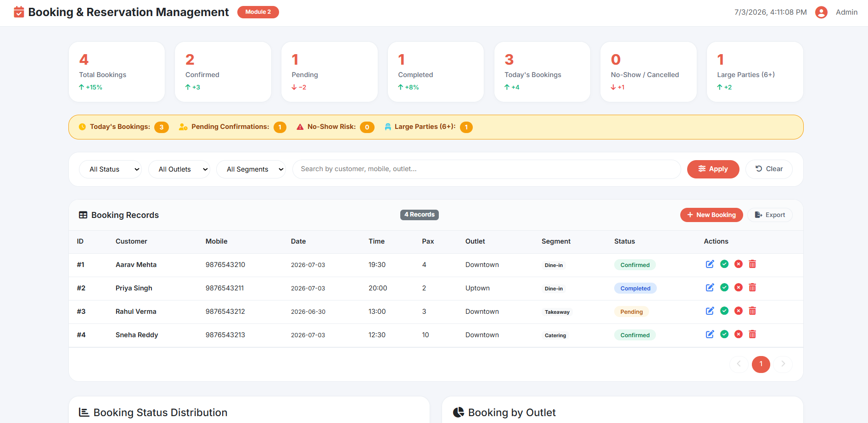The image size is (868, 423).
Task: Open the All Outlets filter dropdown
Action: [179, 169]
